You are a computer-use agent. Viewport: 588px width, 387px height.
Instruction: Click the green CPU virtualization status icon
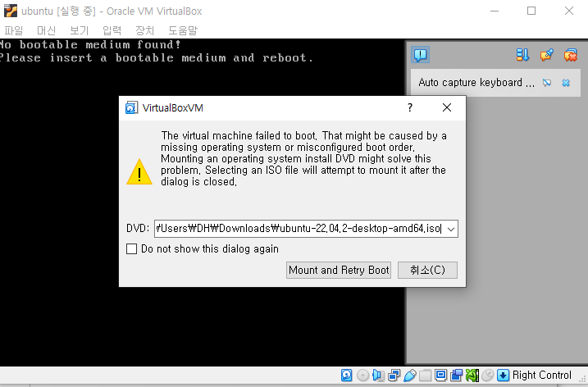(472, 375)
